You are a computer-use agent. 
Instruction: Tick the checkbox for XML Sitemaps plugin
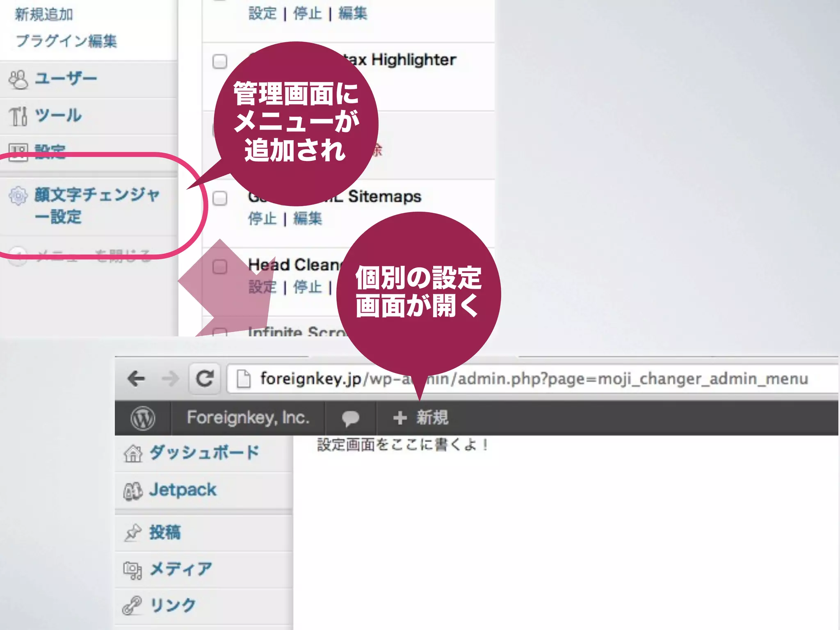(x=220, y=199)
